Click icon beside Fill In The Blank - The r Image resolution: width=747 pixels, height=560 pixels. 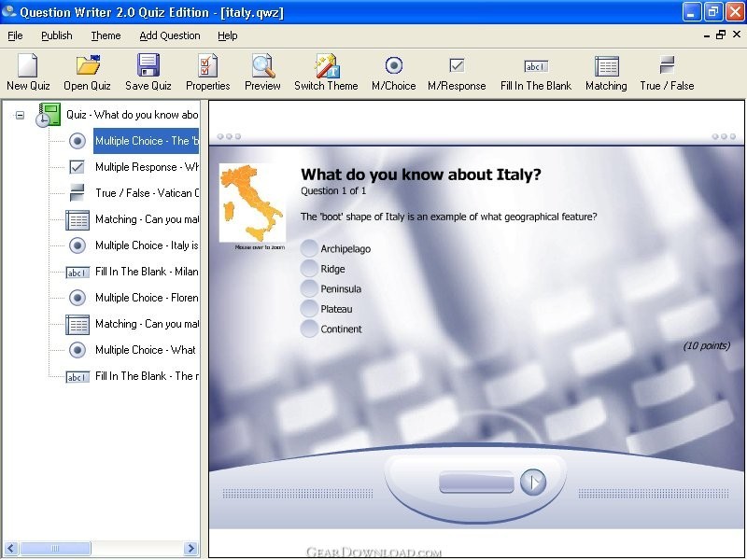tap(78, 377)
